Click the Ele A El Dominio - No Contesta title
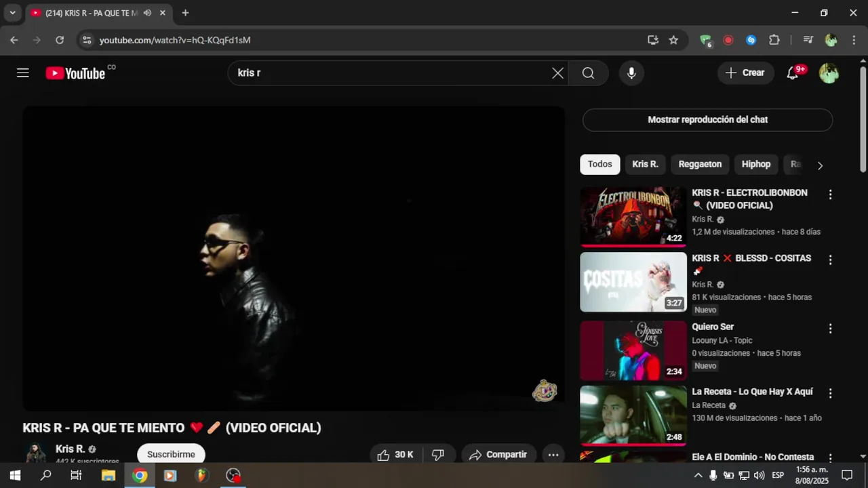 tap(753, 457)
